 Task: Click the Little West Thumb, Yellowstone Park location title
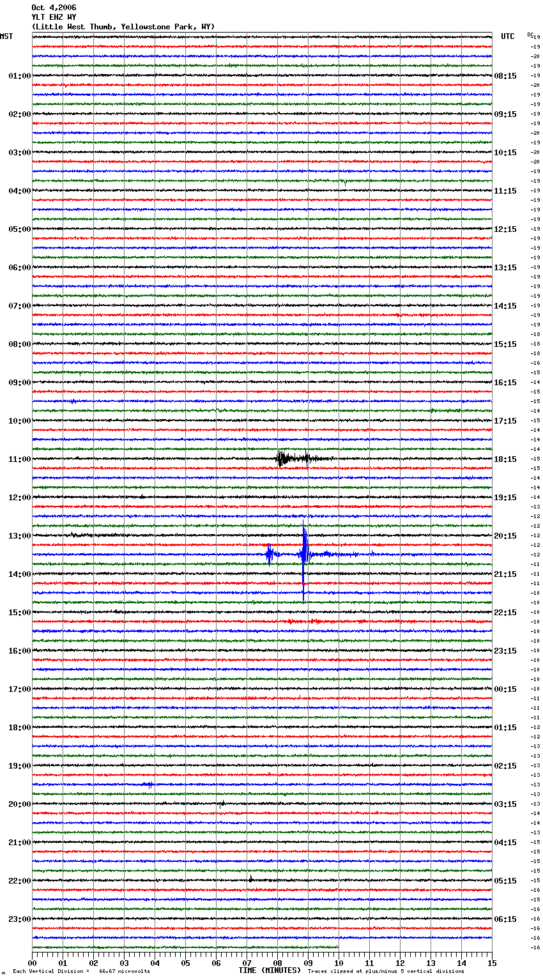[123, 27]
